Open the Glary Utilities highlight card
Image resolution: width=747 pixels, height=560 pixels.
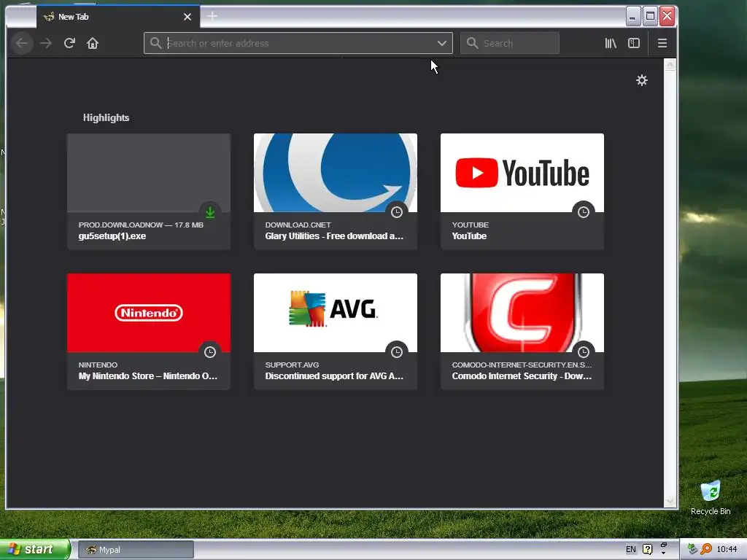[336, 192]
